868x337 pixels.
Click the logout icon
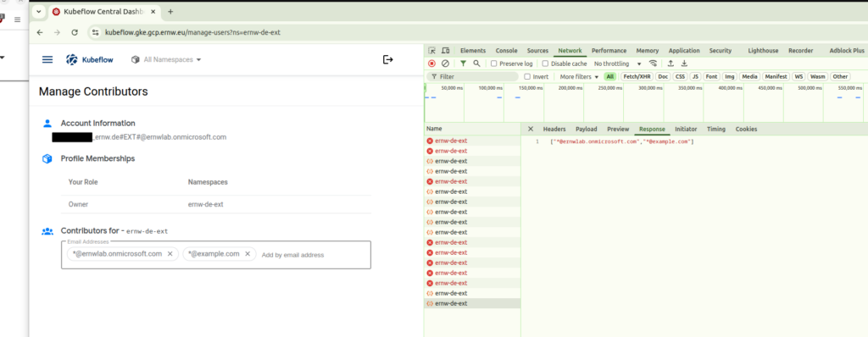click(388, 60)
